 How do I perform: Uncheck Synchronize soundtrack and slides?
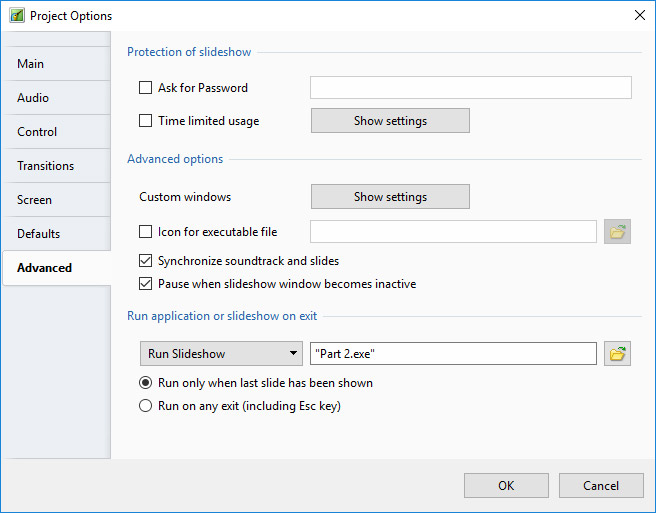click(146, 261)
